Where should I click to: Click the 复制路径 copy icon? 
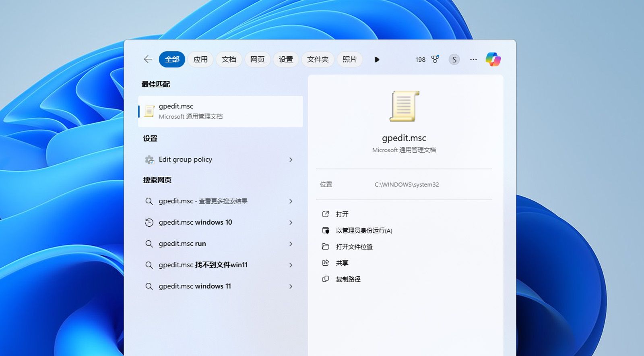coord(326,279)
